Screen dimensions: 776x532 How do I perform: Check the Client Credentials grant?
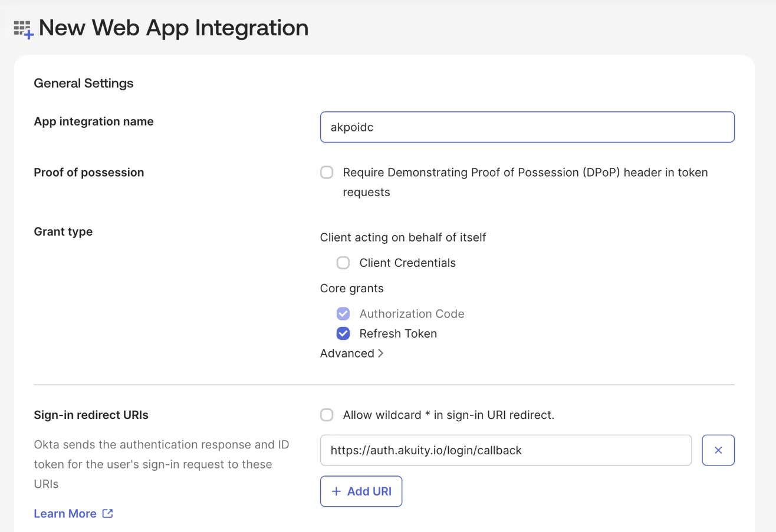pos(343,263)
